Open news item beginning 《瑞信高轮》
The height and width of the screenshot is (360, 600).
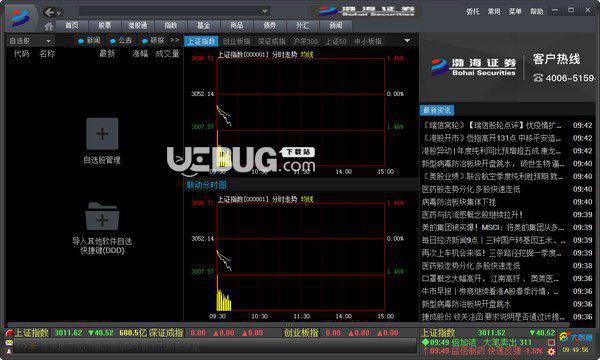pyautogui.click(x=507, y=125)
